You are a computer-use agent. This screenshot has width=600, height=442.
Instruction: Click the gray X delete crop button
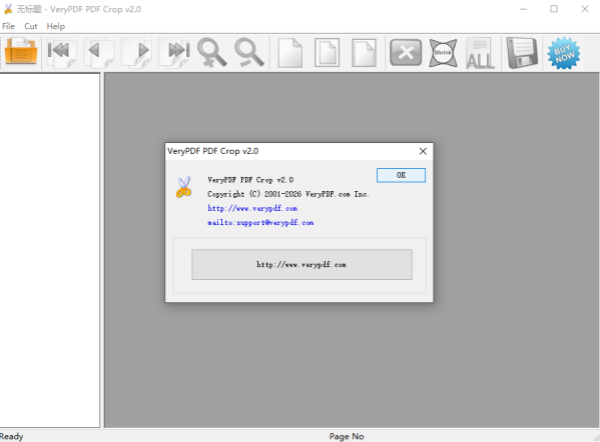406,53
